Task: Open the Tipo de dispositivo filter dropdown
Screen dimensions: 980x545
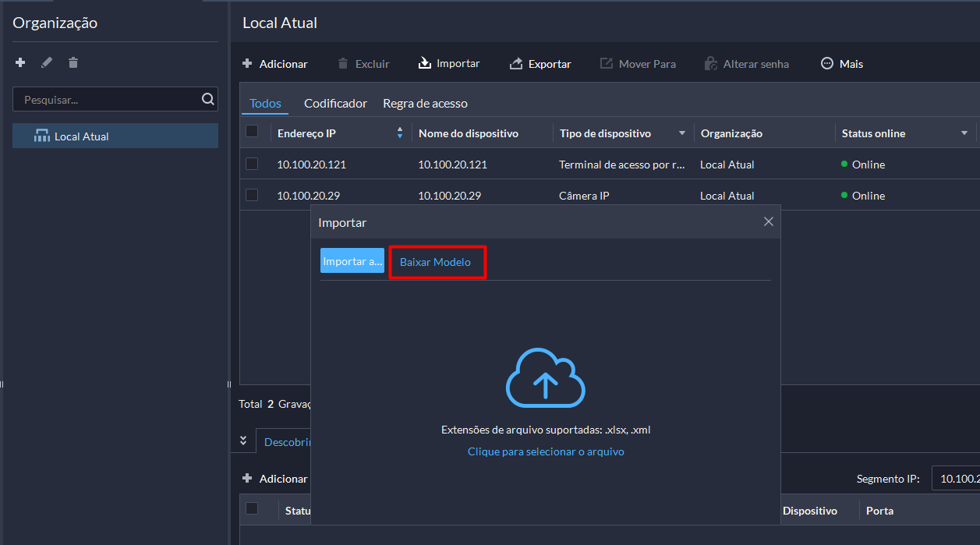Action: (x=682, y=133)
